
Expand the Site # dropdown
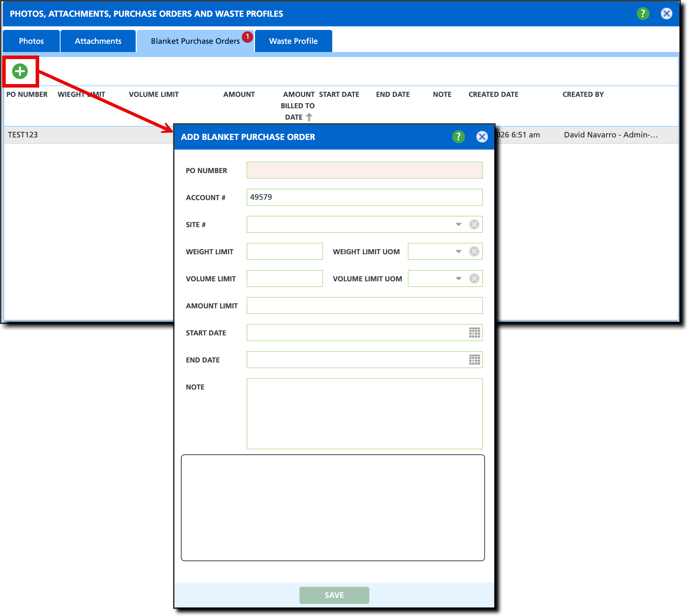coord(458,224)
